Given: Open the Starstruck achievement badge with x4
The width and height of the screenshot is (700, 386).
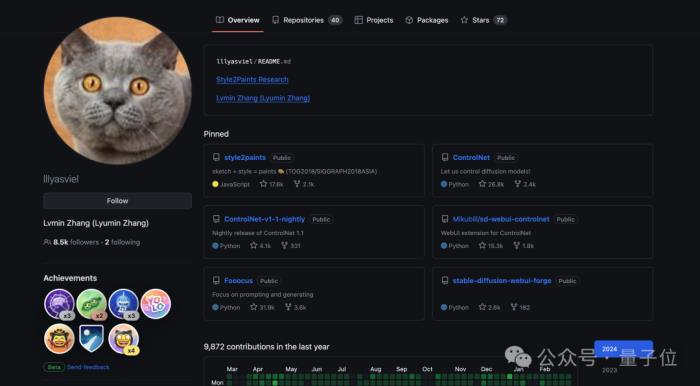Looking at the screenshot, I should [x=123, y=339].
